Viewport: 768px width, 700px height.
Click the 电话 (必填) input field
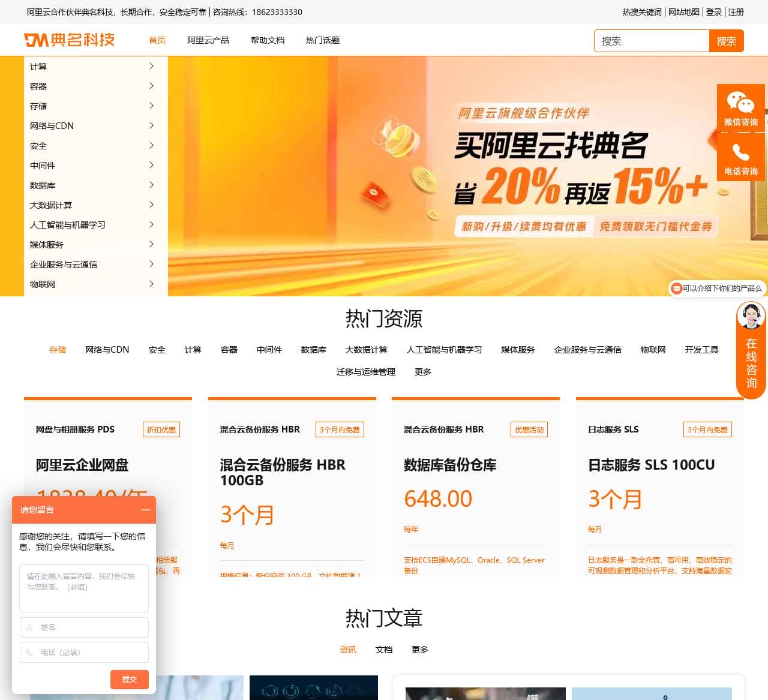tap(84, 653)
